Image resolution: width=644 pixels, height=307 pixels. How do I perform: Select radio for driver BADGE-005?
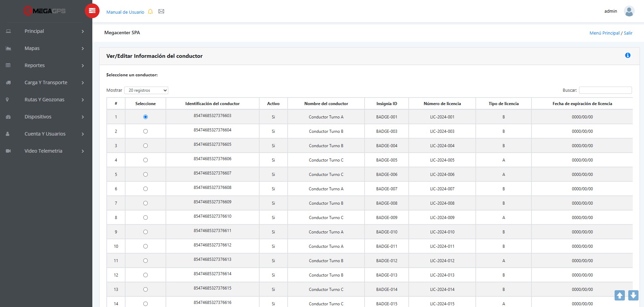[x=145, y=160]
